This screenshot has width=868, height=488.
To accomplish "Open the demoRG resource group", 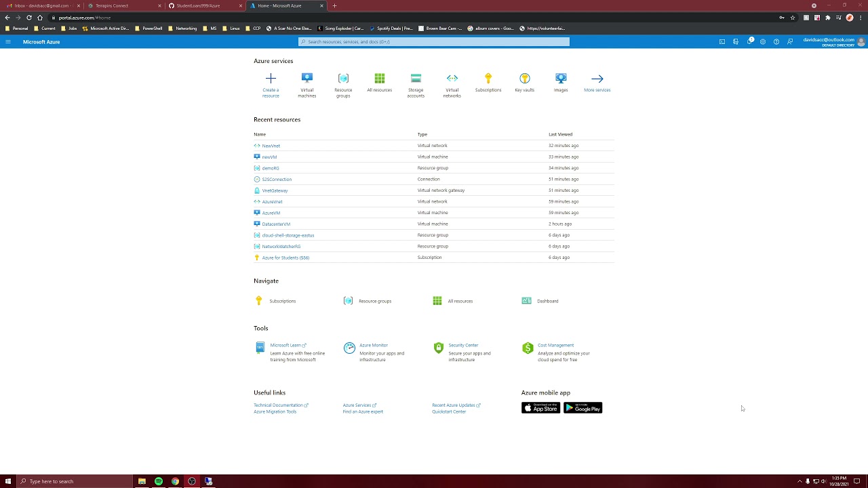I will [x=271, y=168].
